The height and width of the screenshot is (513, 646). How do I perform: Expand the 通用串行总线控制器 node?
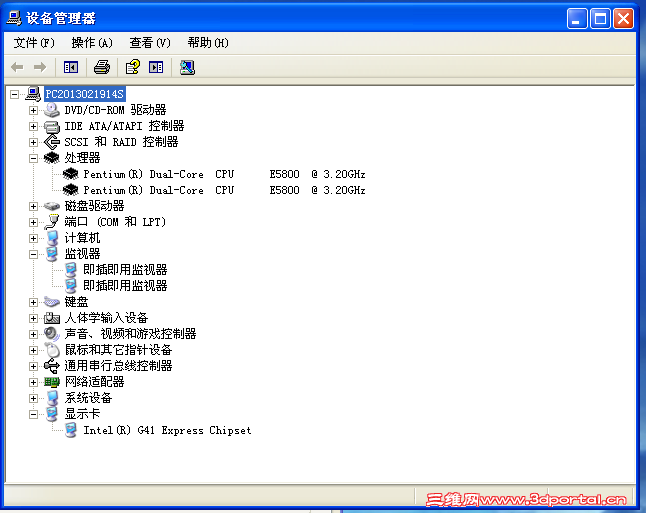[33, 366]
